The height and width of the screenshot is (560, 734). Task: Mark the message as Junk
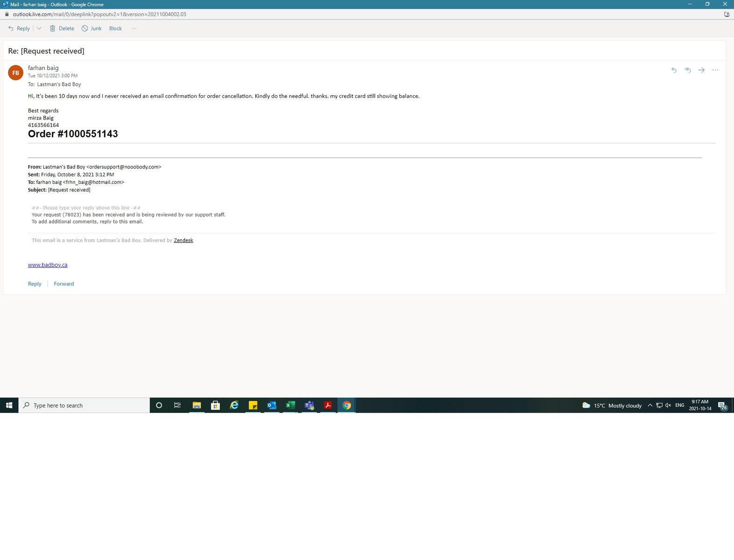[x=91, y=28]
